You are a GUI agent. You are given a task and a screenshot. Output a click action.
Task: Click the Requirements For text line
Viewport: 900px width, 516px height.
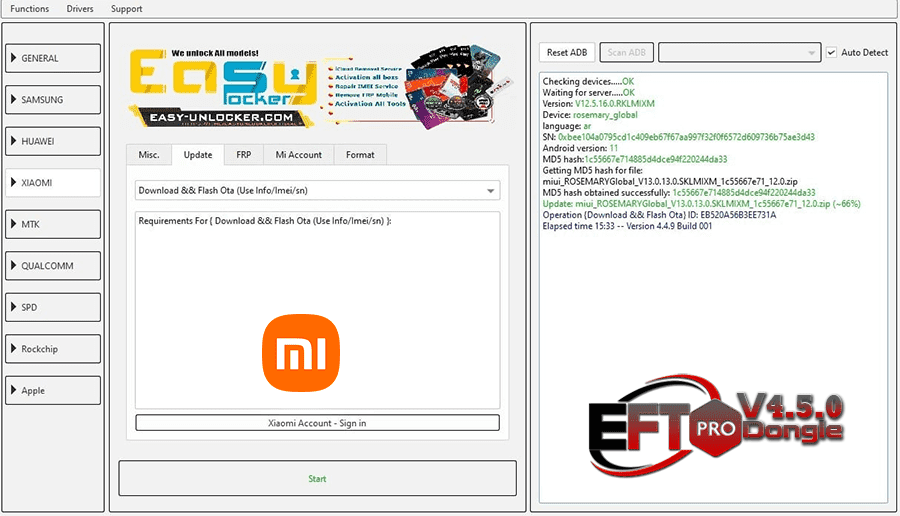(265, 221)
